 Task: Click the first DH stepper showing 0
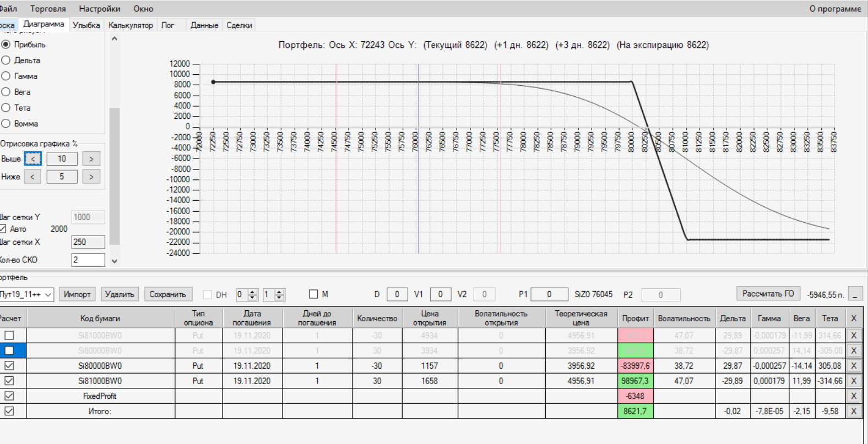tap(247, 295)
